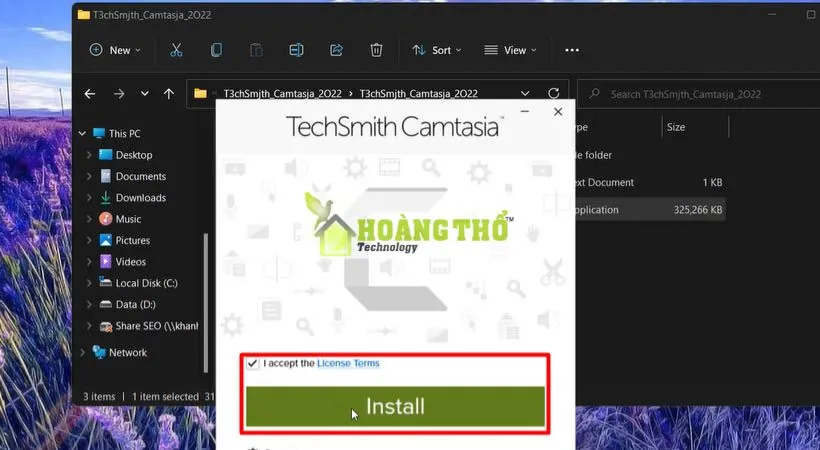Refresh the current Explorer folder

pos(554,94)
